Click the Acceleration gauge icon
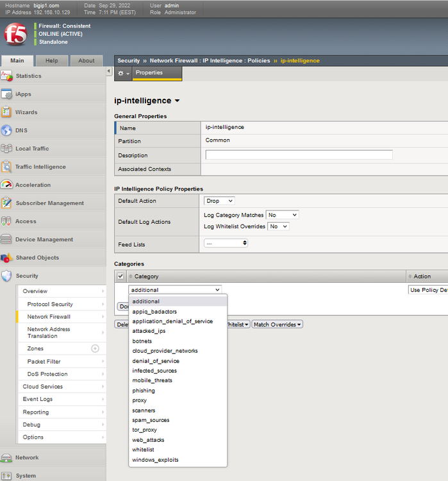 coord(6,185)
